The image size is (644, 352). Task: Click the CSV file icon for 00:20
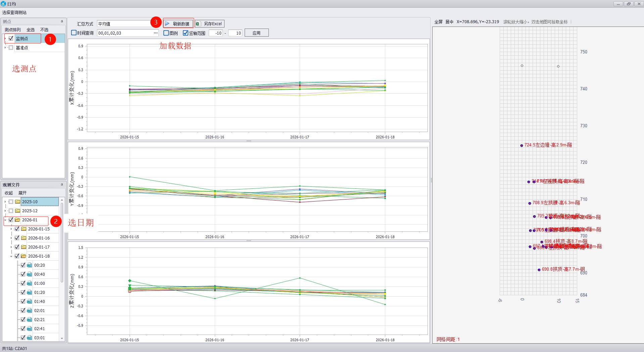pos(30,265)
